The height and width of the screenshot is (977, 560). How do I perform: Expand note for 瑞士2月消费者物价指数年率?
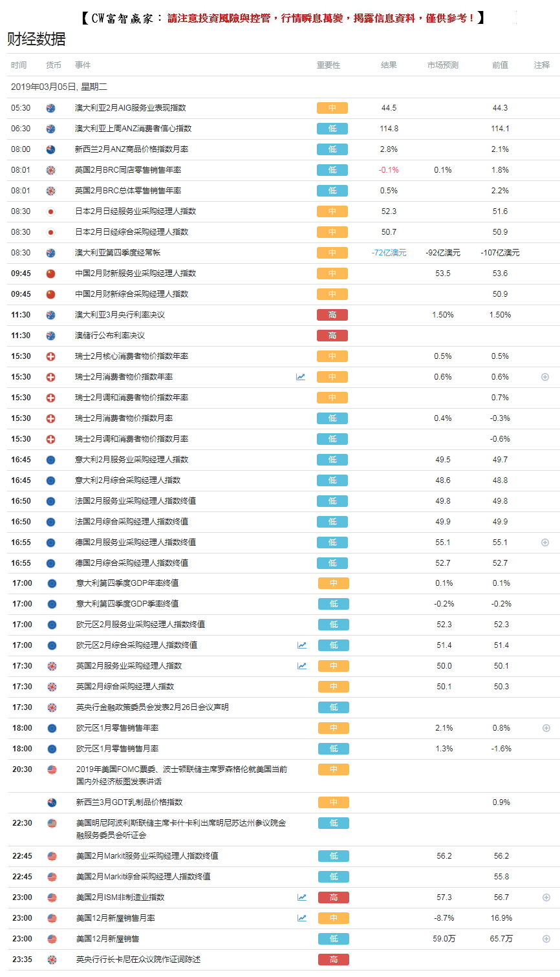point(545,377)
